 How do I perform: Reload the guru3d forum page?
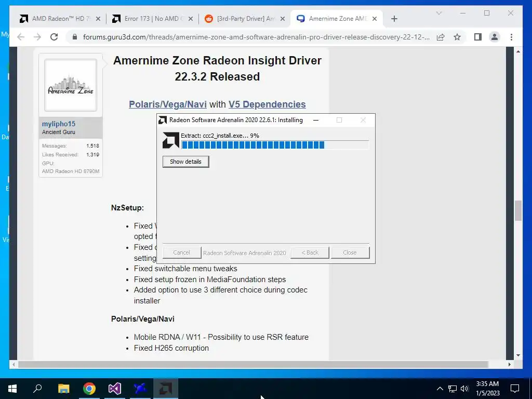[x=54, y=37]
